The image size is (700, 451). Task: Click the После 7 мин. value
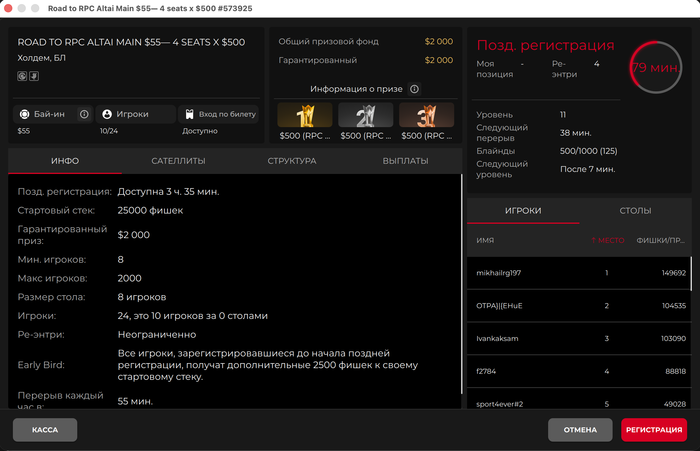tap(588, 169)
